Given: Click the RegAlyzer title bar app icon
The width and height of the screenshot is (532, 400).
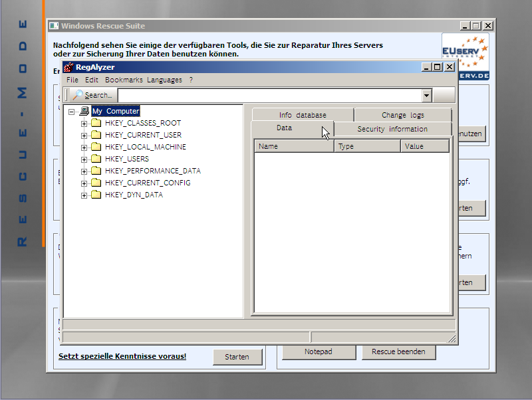Looking at the screenshot, I should point(68,67).
